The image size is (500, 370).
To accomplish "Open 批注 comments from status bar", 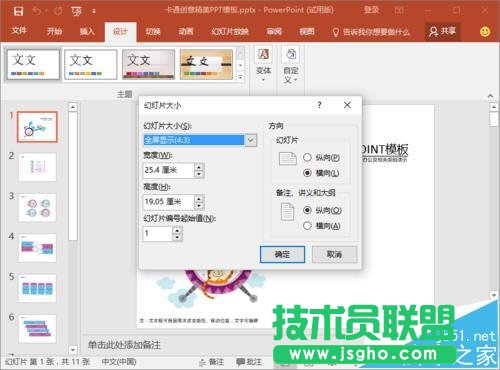I will [x=249, y=362].
